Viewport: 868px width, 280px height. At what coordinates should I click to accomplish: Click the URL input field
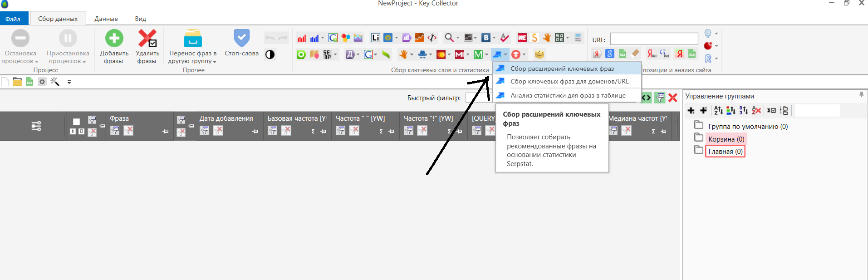(x=654, y=39)
